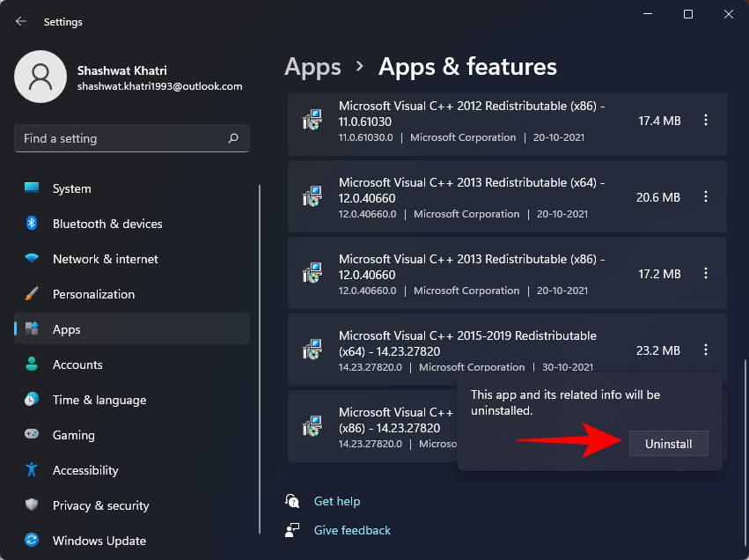Go to Apps in the breadcrumb
This screenshot has width=749, height=560.
pyautogui.click(x=312, y=67)
